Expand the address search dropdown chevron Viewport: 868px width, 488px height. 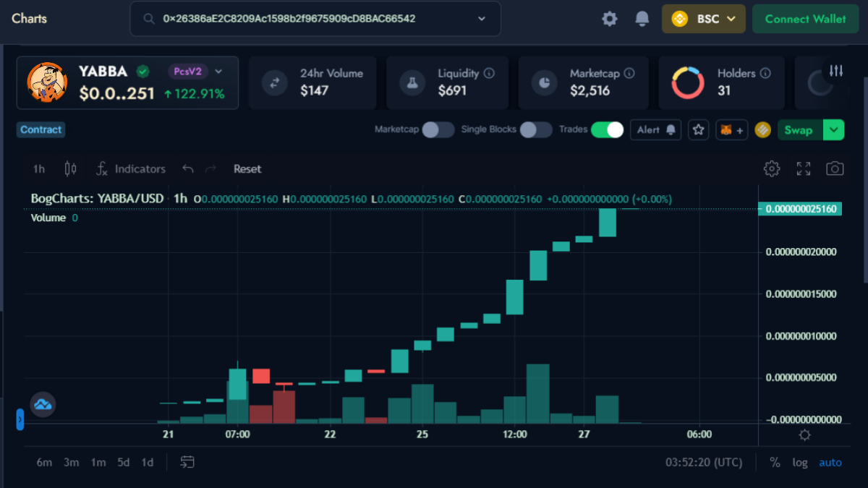(x=482, y=19)
